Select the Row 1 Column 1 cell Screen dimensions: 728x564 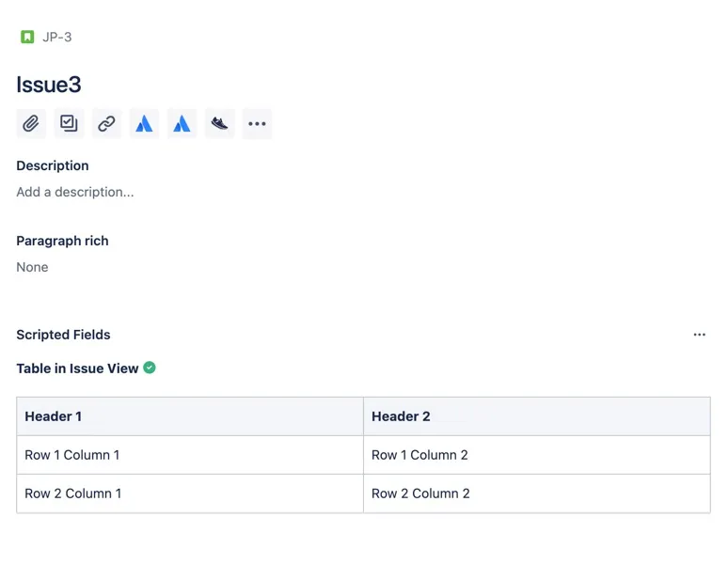click(190, 455)
